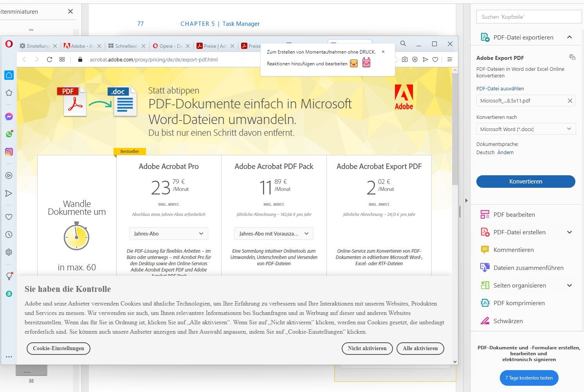Collapse the PDF-Datei exportieren section

[570, 37]
